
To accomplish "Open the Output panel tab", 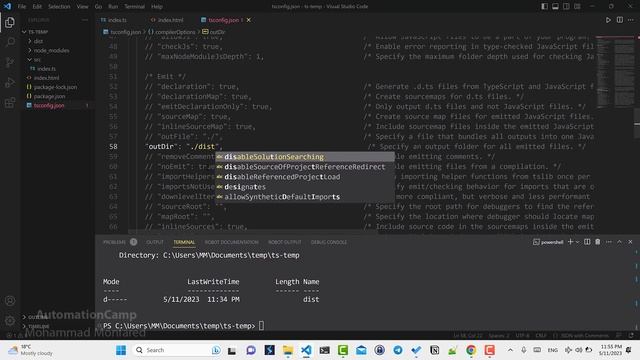I will tap(155, 242).
